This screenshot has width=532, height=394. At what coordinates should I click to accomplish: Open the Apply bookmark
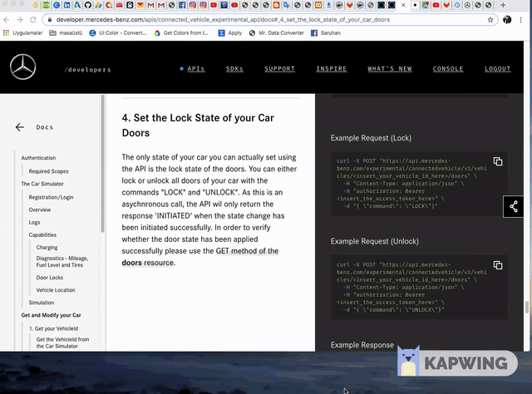pyautogui.click(x=230, y=33)
